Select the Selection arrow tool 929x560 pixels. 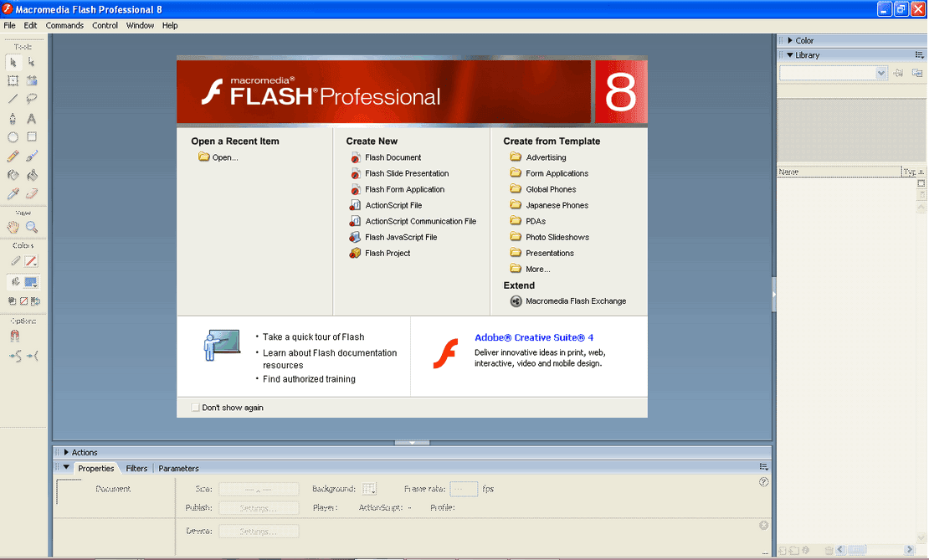pyautogui.click(x=13, y=62)
